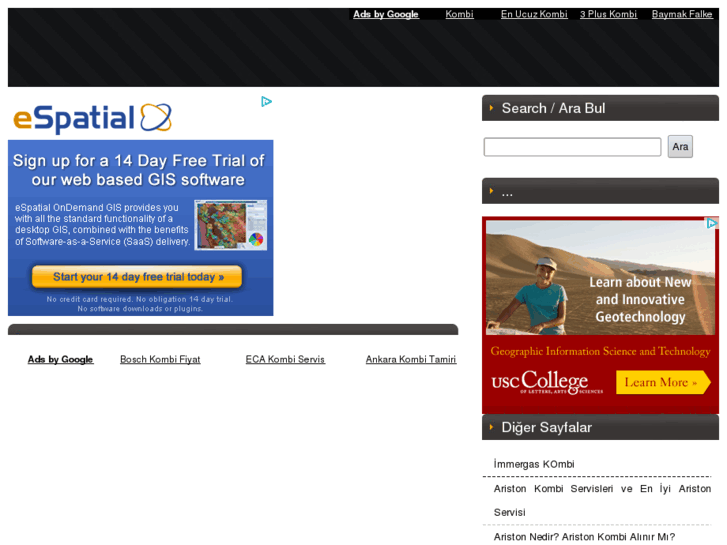The width and height of the screenshot is (727, 545).
Task: Open the 'Ankara Kombi Tamiri' link
Action: click(411, 359)
